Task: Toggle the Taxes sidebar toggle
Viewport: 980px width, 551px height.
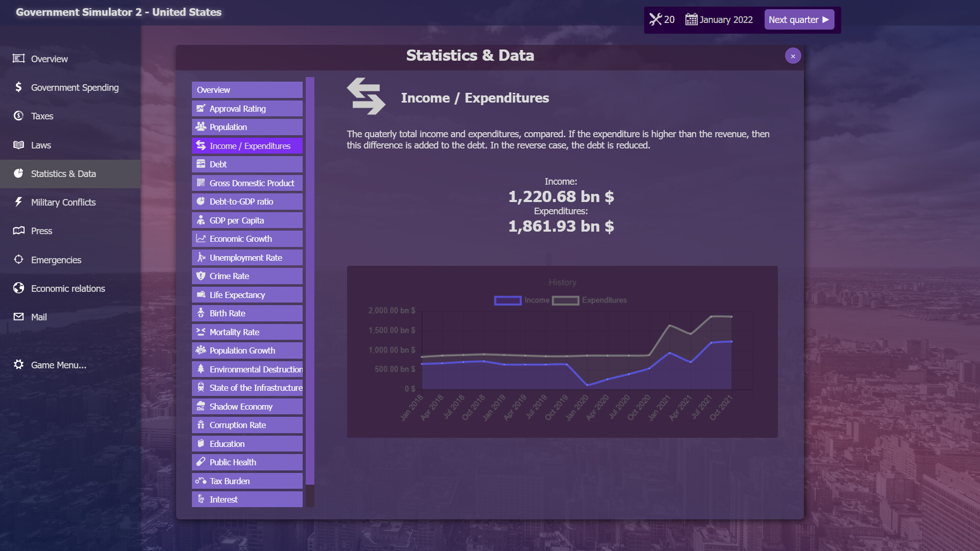Action: [41, 116]
